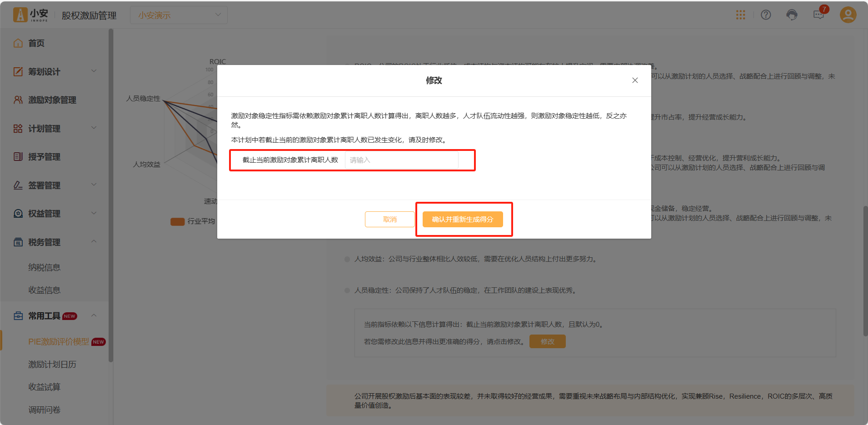
Task: Open the app grid launcher icon
Action: pyautogui.click(x=740, y=15)
